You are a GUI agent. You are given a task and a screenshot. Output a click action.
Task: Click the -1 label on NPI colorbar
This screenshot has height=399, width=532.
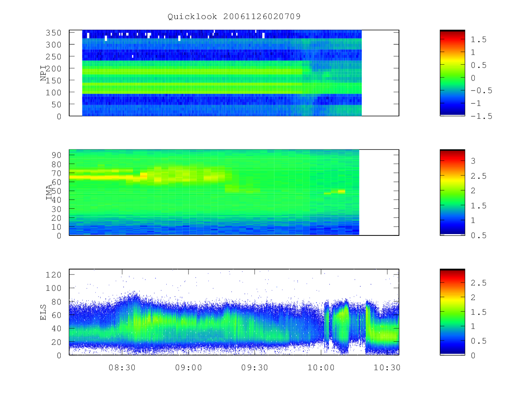475,103
